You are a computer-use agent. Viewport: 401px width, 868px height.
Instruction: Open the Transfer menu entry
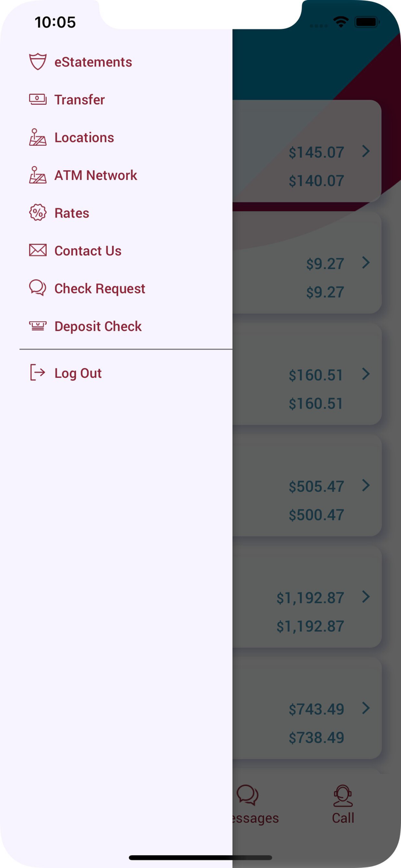[79, 99]
